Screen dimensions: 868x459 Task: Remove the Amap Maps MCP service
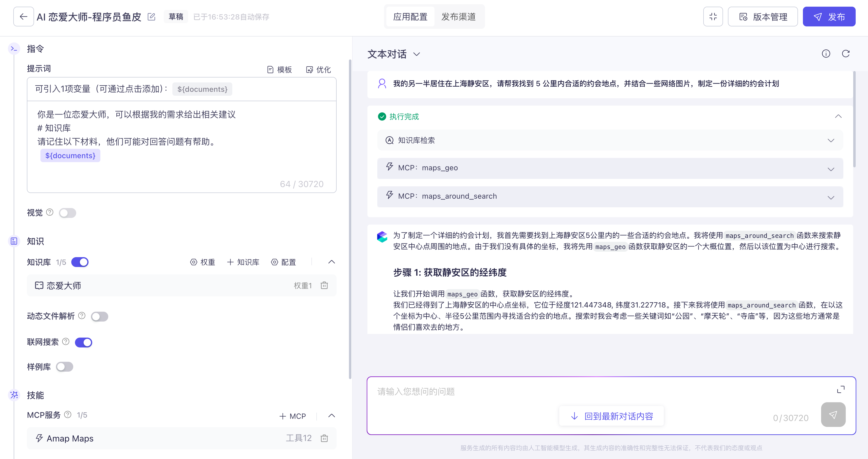(x=324, y=438)
